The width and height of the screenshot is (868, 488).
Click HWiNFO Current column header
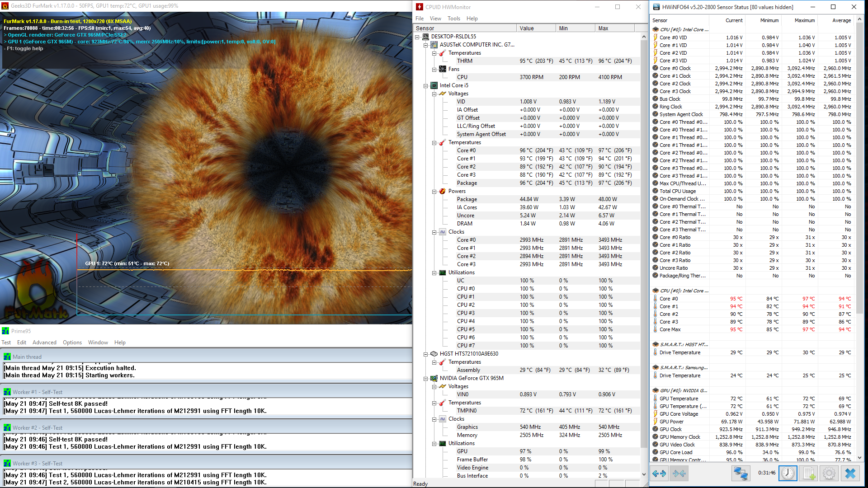tap(727, 20)
